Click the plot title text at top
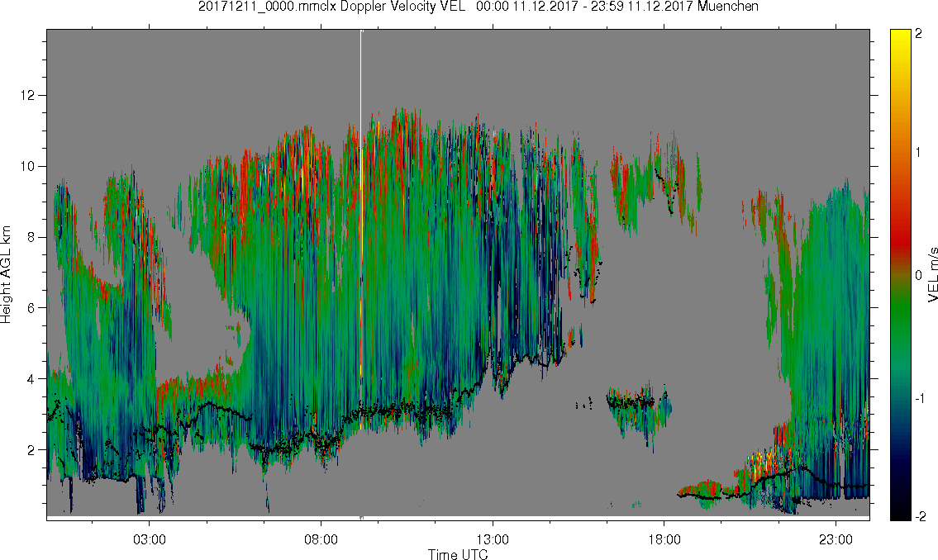This screenshot has height=560, width=938. pyautogui.click(x=479, y=7)
